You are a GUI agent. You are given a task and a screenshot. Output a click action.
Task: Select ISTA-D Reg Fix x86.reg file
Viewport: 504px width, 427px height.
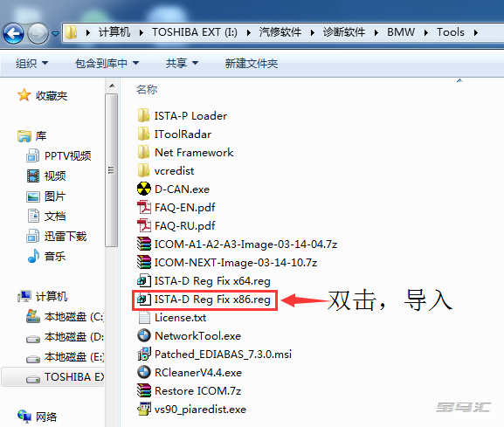204,300
